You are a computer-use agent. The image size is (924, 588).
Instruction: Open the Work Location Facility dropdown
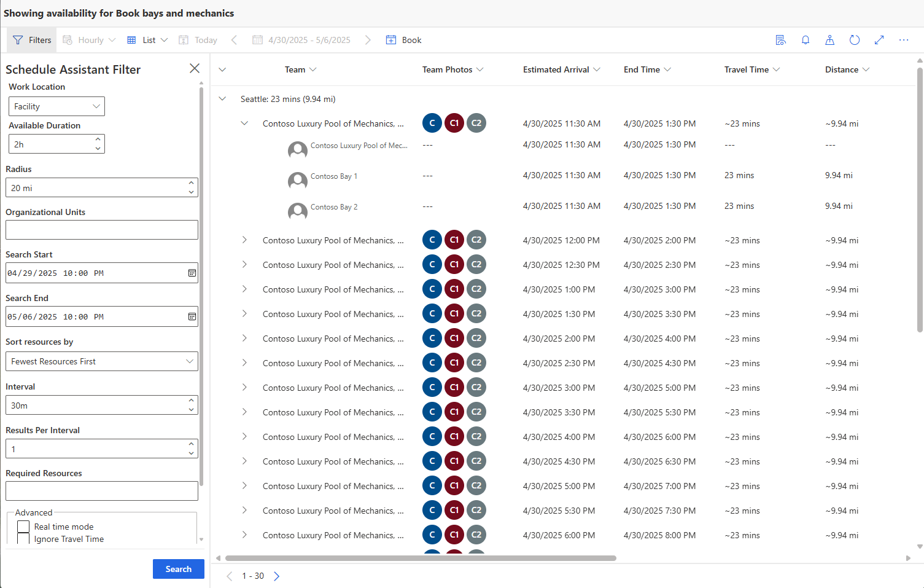tap(56, 106)
